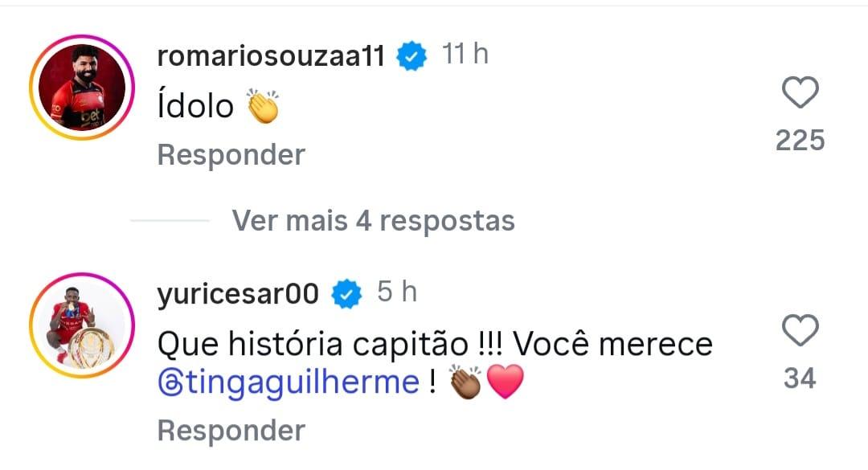
Task: Open the yuricesar00 username link
Action: point(239,294)
